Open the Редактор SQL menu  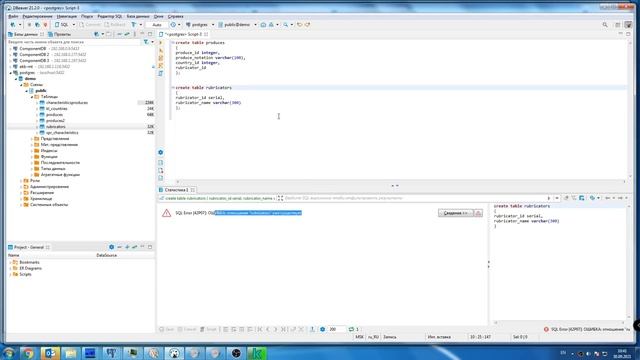pyautogui.click(x=109, y=16)
